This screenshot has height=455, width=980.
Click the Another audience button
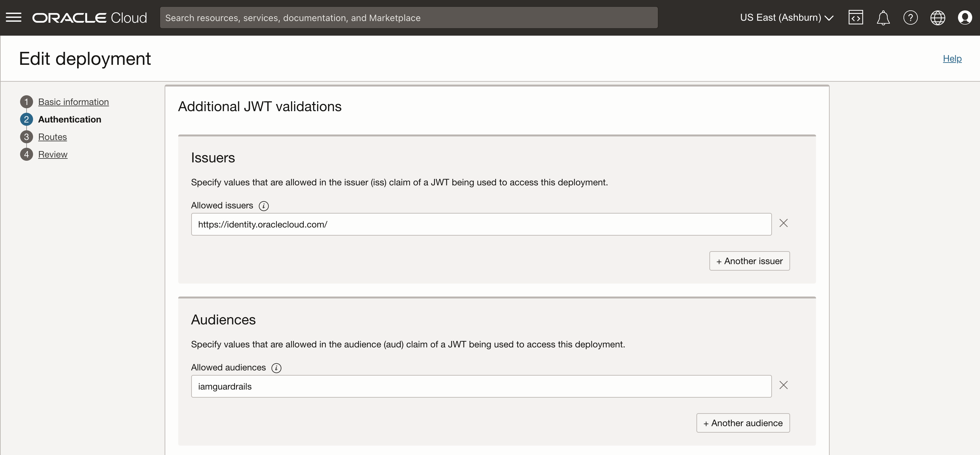pos(743,423)
